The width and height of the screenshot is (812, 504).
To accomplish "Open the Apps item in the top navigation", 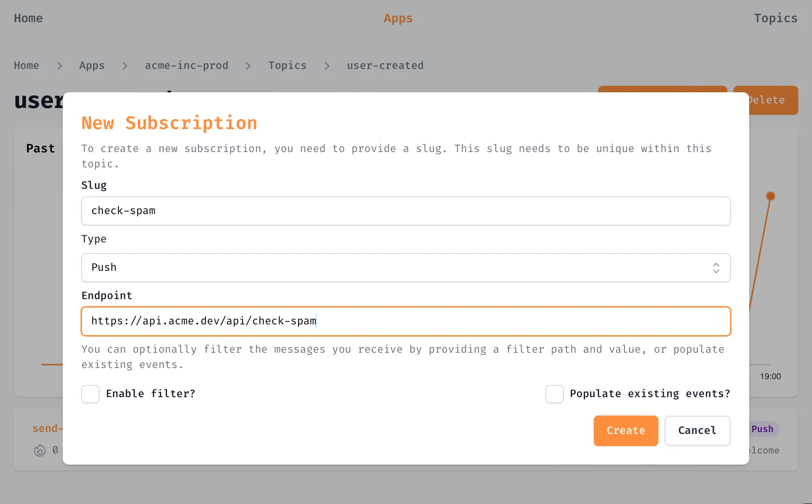I will (398, 18).
